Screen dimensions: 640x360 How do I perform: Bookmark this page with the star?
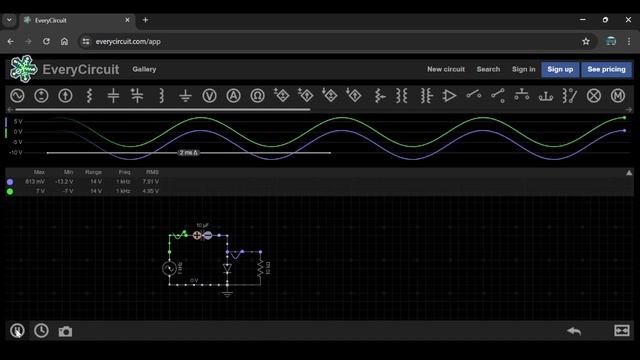click(586, 41)
